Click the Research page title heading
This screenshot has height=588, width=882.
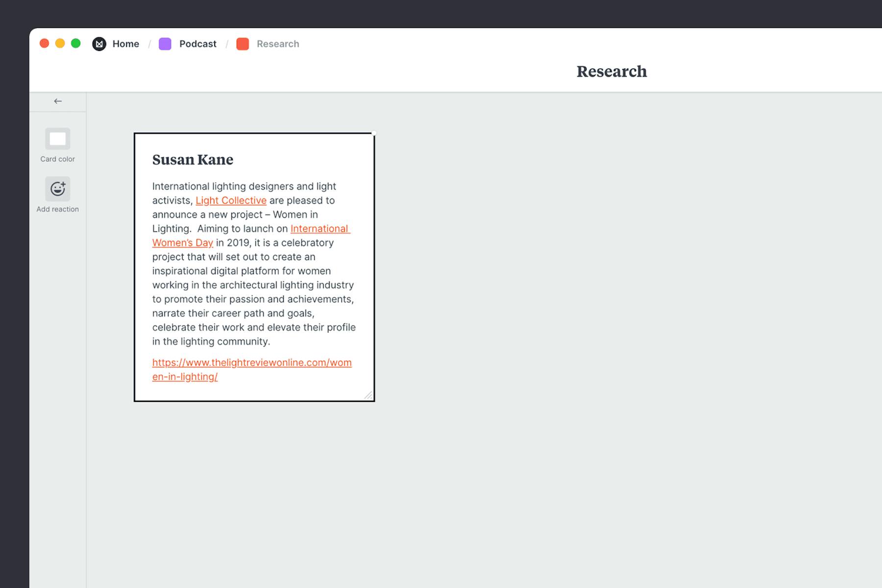coord(612,72)
